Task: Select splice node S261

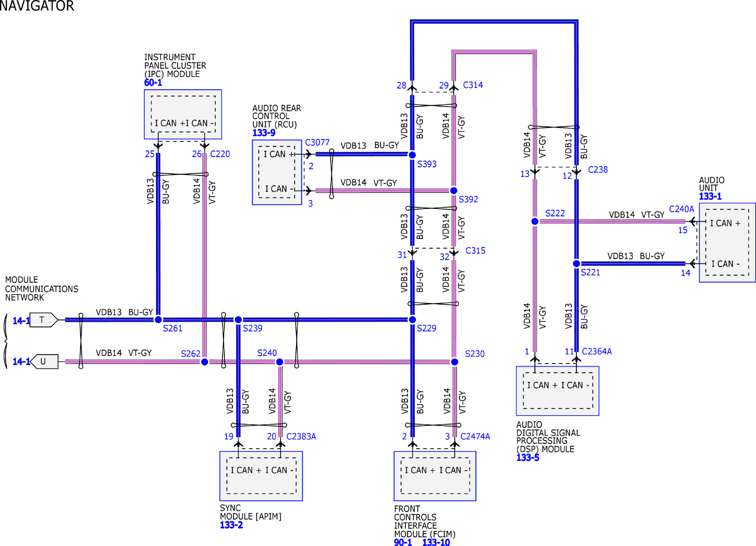Action: pyautogui.click(x=158, y=320)
